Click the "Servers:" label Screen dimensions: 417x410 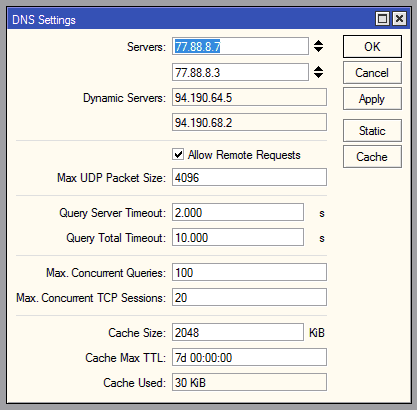point(146,47)
